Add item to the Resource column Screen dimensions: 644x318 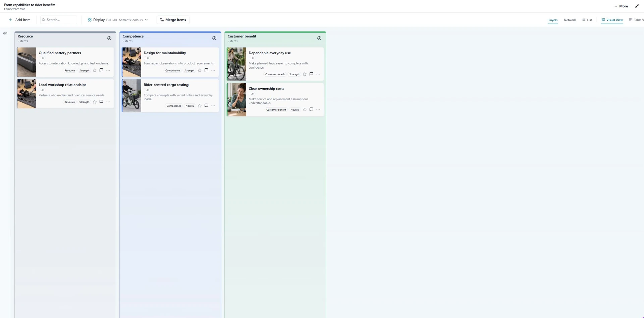[109, 38]
